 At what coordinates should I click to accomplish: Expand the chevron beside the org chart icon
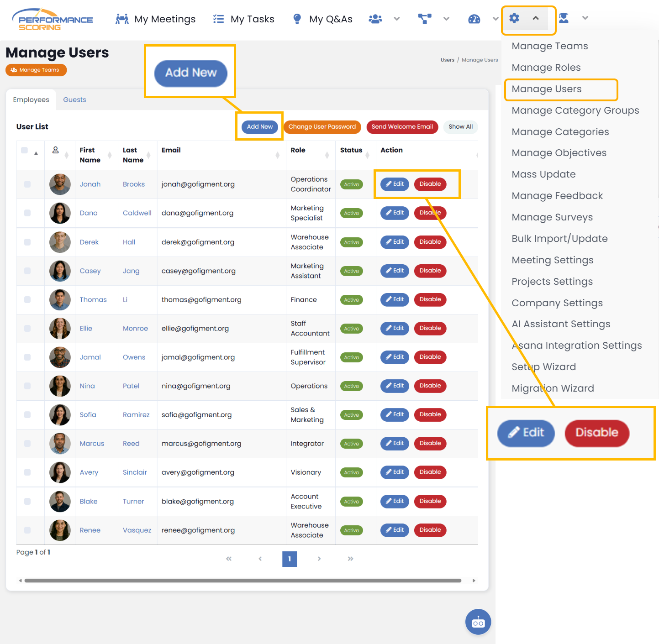tap(447, 19)
